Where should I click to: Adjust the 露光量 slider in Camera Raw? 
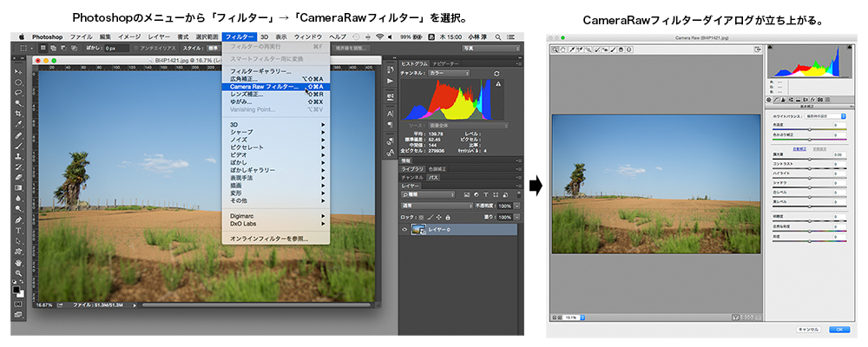(x=810, y=159)
